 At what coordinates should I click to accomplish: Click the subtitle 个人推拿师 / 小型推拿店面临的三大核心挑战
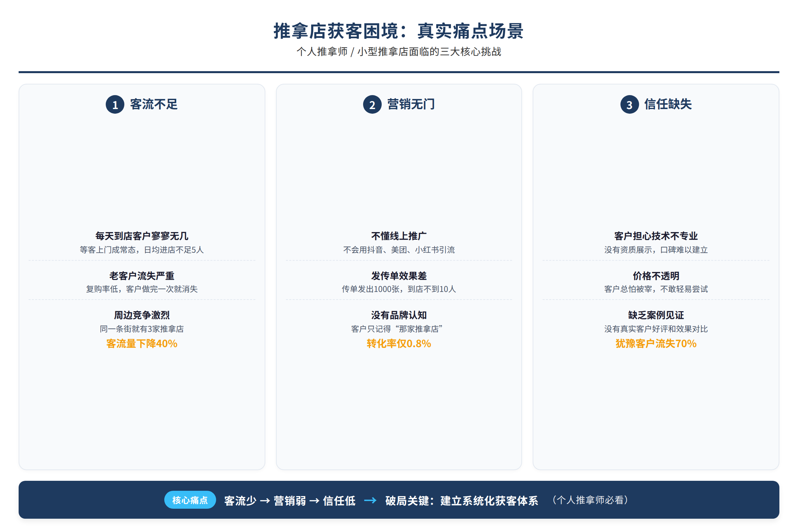point(399,52)
